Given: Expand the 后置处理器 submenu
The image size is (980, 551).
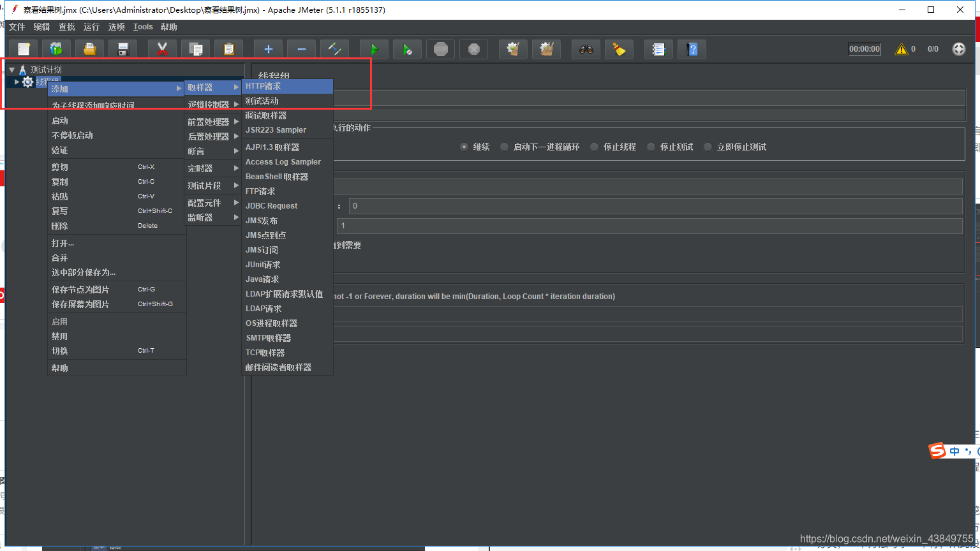Looking at the screenshot, I should pos(213,136).
